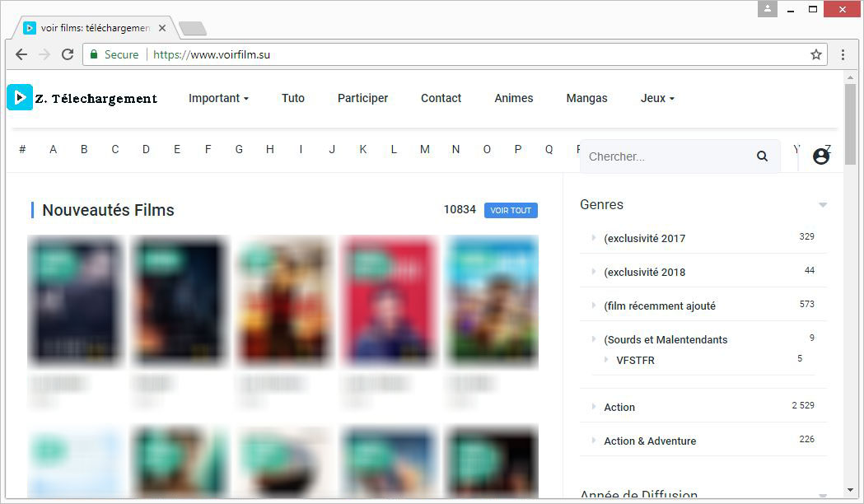Click the browser back arrow
The height and width of the screenshot is (504, 864).
click(x=21, y=54)
